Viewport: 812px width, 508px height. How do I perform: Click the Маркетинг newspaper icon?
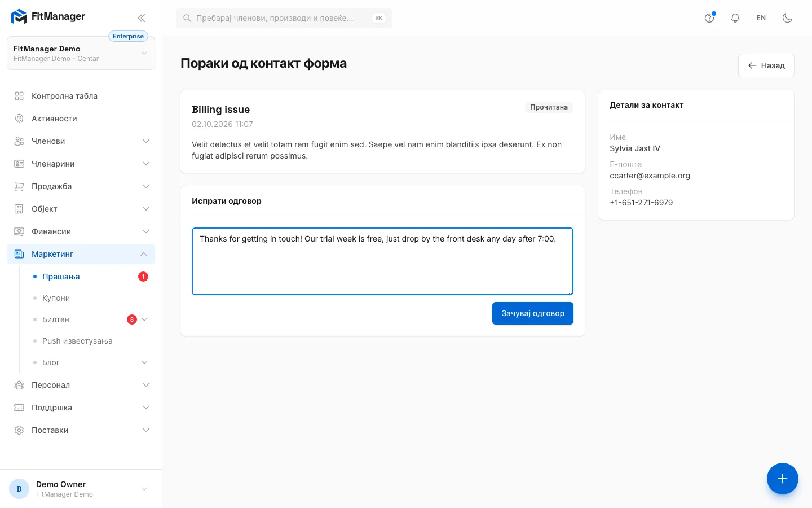(x=19, y=254)
